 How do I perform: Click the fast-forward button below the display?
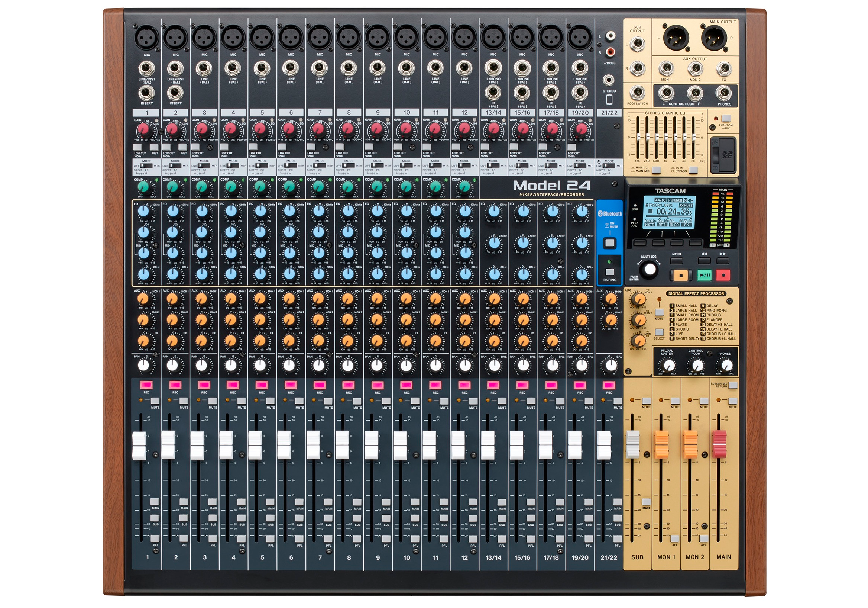pyautogui.click(x=723, y=261)
